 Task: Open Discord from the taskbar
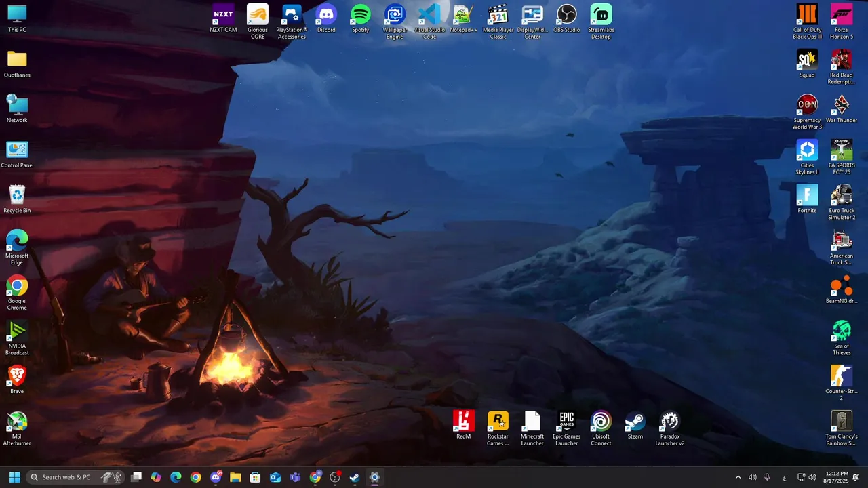[216, 477]
